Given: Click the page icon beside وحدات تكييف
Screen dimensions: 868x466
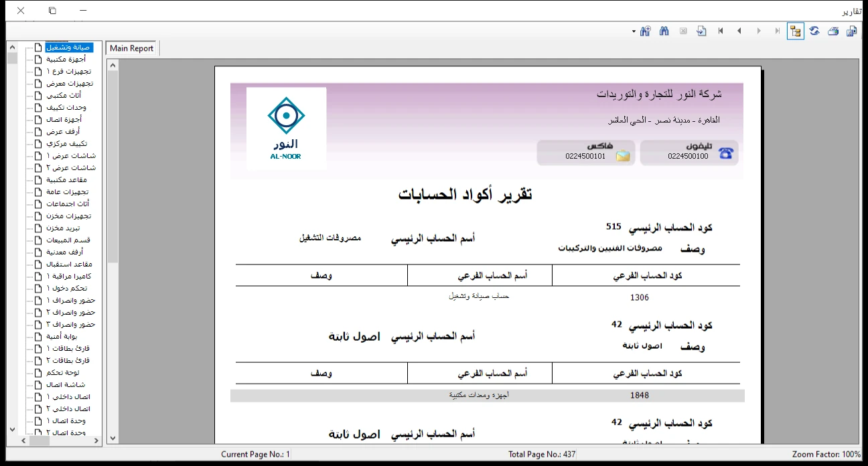Looking at the screenshot, I should (x=38, y=108).
